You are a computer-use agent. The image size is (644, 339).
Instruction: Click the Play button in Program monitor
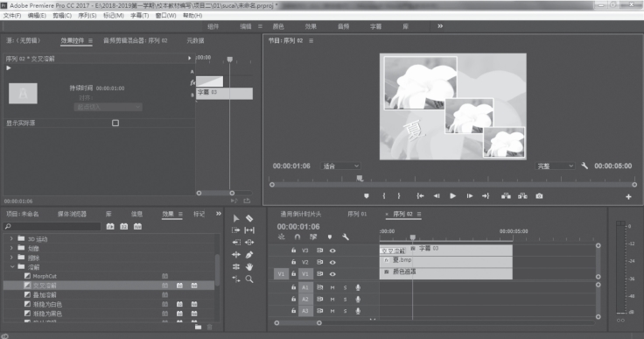452,196
